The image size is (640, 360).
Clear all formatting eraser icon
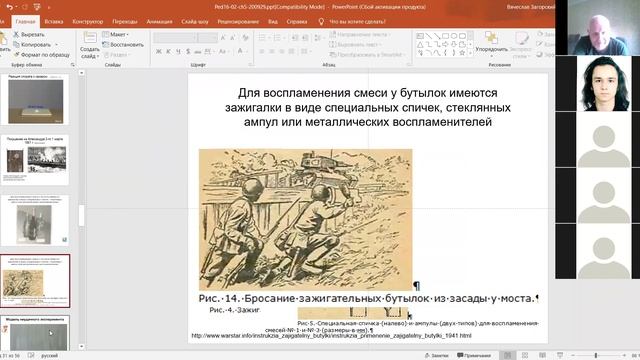[x=245, y=38]
